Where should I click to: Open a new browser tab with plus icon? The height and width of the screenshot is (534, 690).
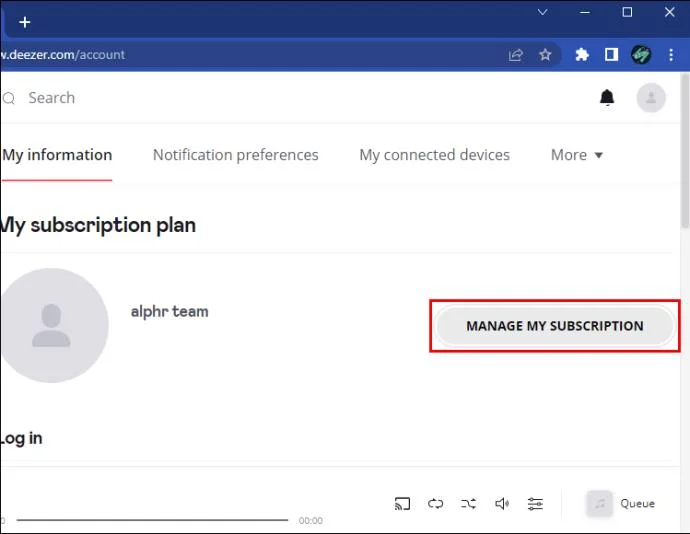point(25,22)
